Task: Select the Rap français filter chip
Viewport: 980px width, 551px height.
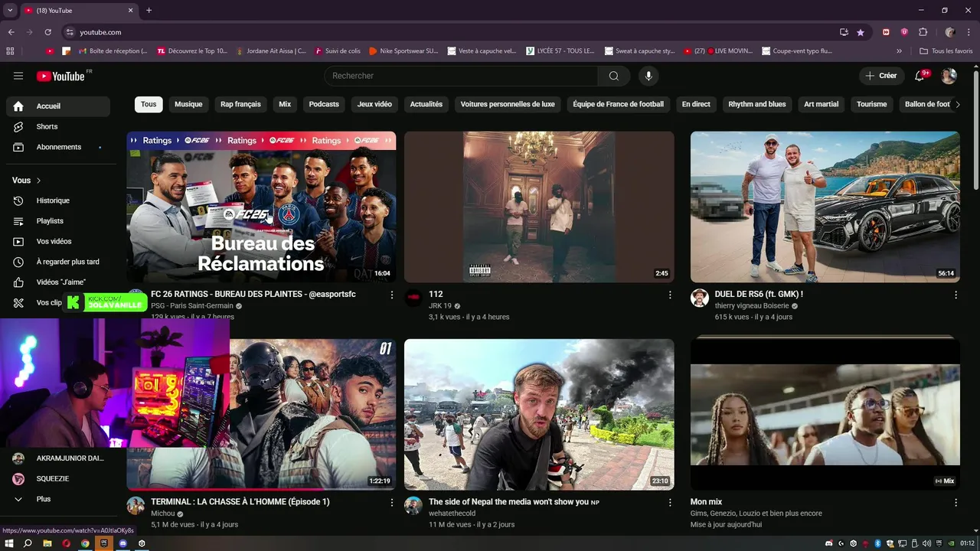Action: coord(240,104)
